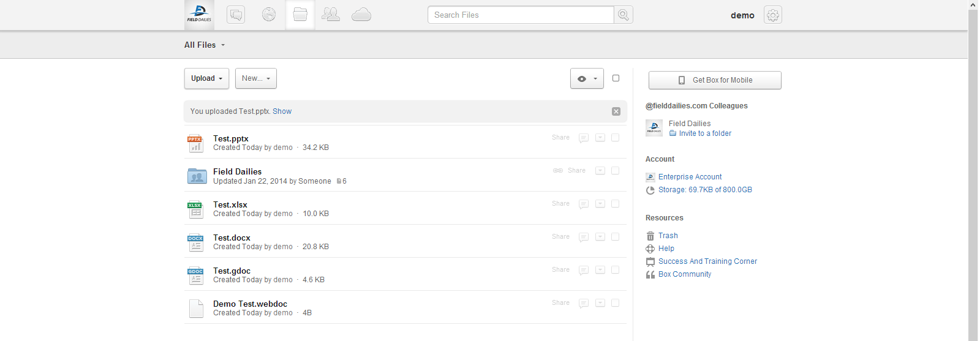Open the more-options arrow for Demo Test.webdoc
The image size is (980, 341).
600,303
